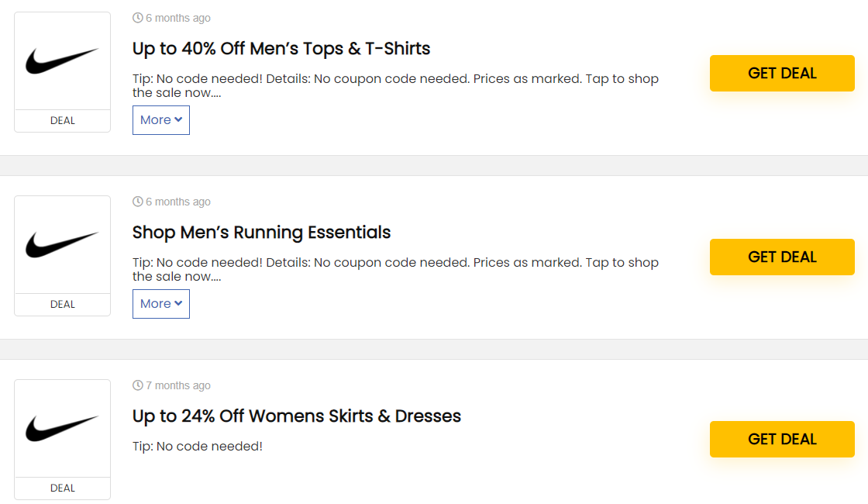Viewport: 868px width, 504px height.
Task: Click DEAL label under Men's Tops logo
Action: [63, 121]
